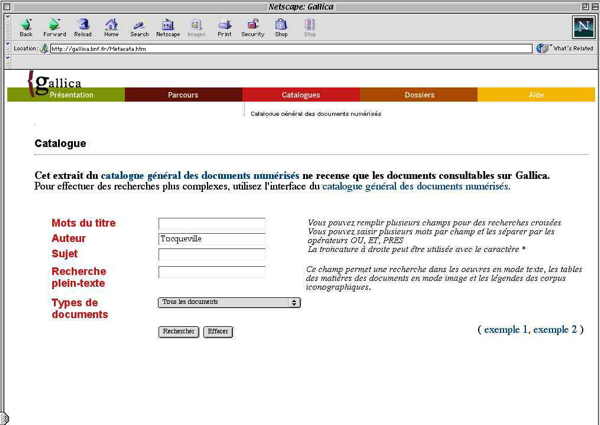Viewport: 600px width, 425px height.
Task: Click the Forward toolbar icon
Action: (x=54, y=28)
